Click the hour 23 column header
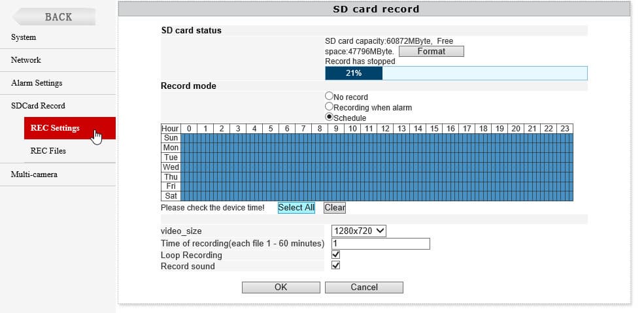This screenshot has height=313, width=644. click(565, 129)
